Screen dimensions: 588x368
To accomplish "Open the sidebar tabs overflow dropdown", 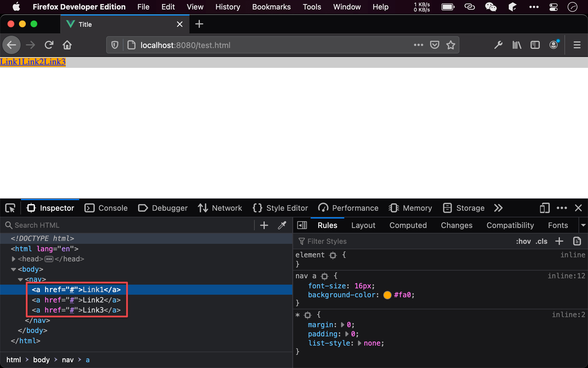I will [583, 225].
